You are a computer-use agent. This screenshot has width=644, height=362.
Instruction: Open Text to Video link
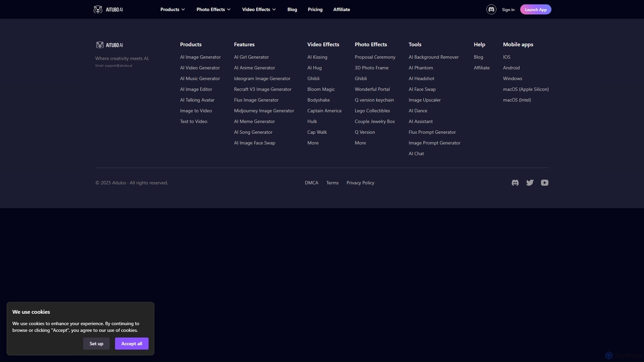tap(194, 122)
